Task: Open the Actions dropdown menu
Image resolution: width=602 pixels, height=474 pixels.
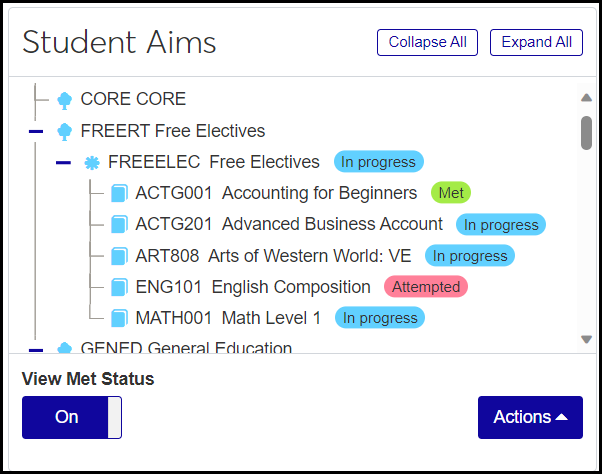Action: point(530,417)
